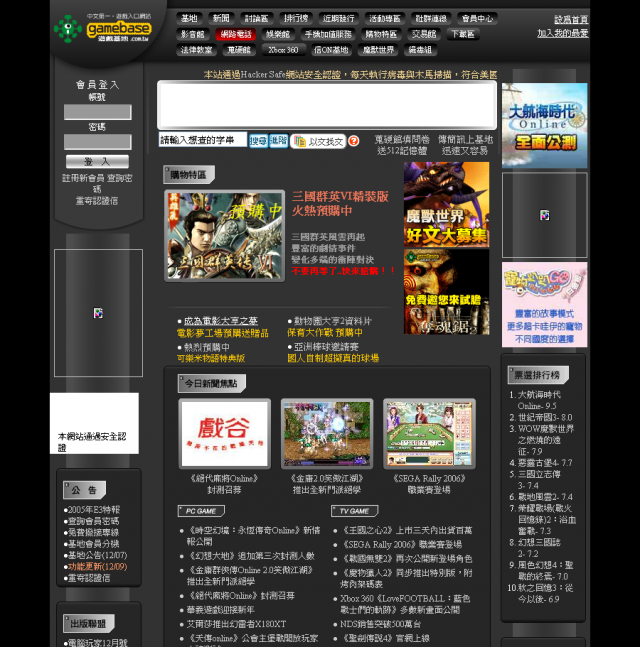Click the 帳號 account input field
This screenshot has width=640, height=648.
click(98, 112)
